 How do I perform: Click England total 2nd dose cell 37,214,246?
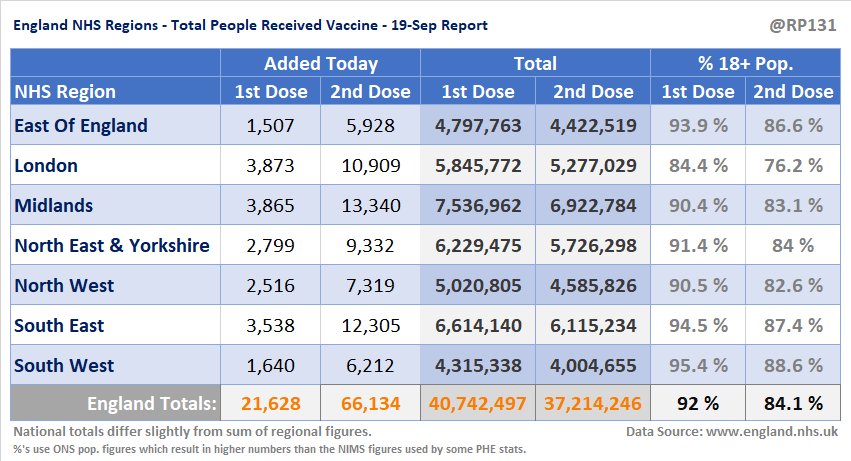[x=593, y=404]
